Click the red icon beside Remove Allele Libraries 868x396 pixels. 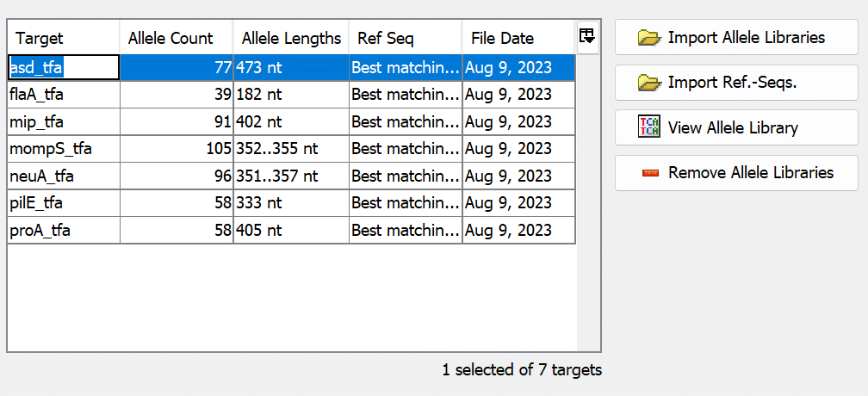click(x=650, y=173)
